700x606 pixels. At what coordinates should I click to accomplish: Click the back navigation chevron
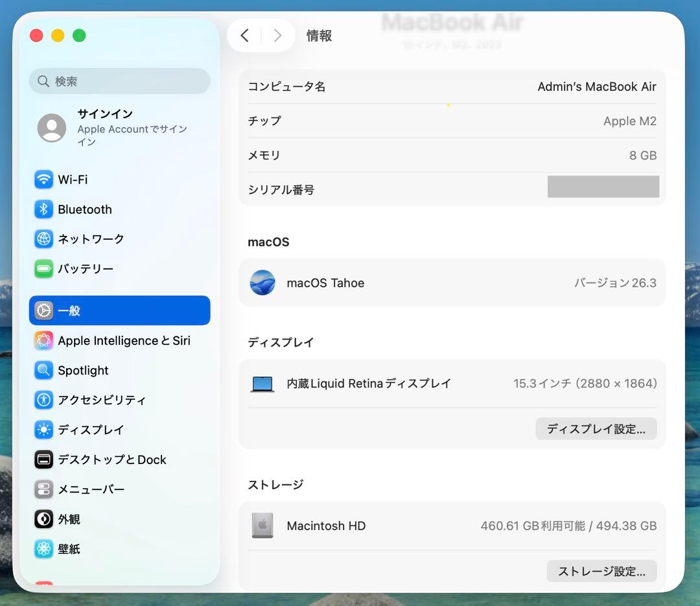tap(244, 36)
